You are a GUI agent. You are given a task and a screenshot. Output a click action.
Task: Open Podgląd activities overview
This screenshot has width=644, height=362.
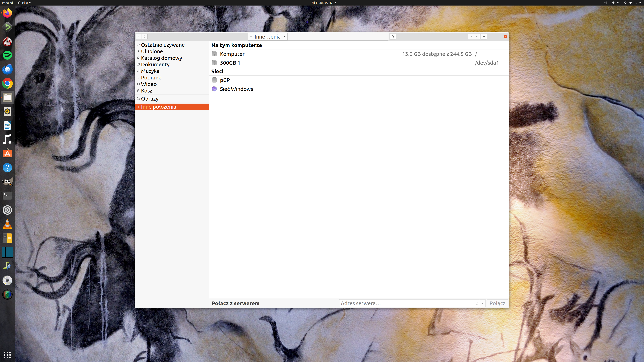[x=7, y=3]
